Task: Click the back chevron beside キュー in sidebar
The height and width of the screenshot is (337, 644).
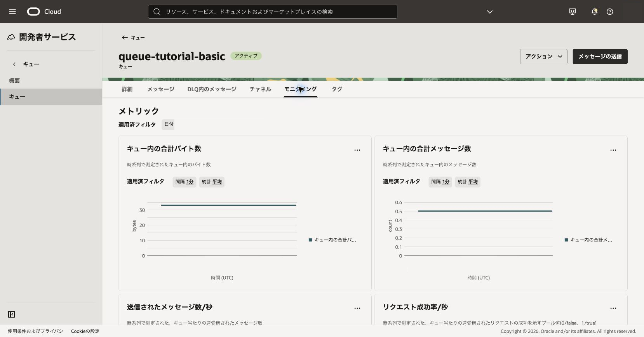Action: [x=14, y=64]
